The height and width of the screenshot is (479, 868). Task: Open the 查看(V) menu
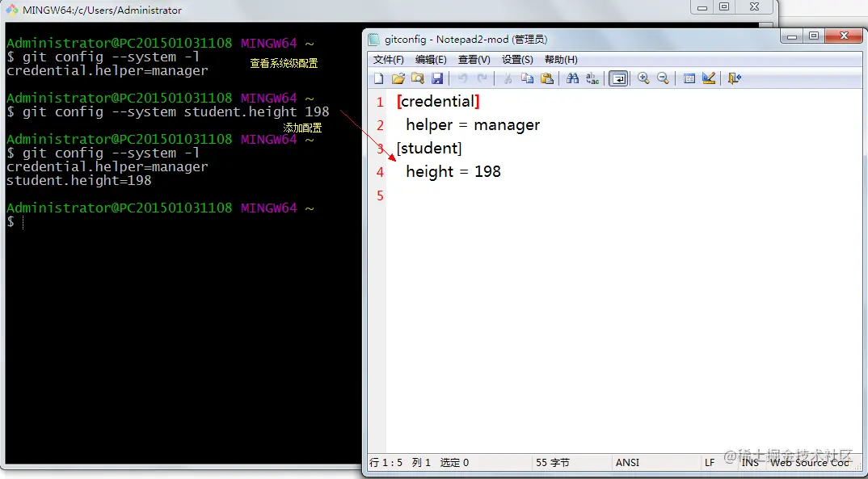(474, 60)
